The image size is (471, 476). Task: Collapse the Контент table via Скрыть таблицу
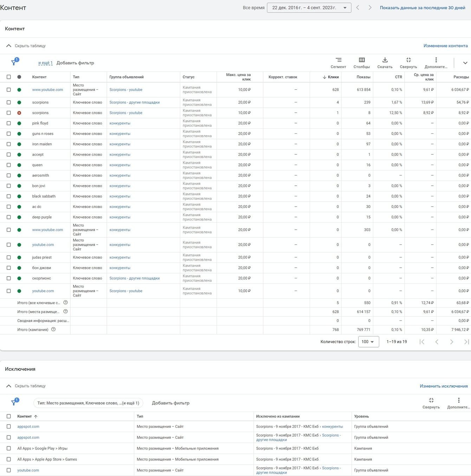tap(26, 46)
